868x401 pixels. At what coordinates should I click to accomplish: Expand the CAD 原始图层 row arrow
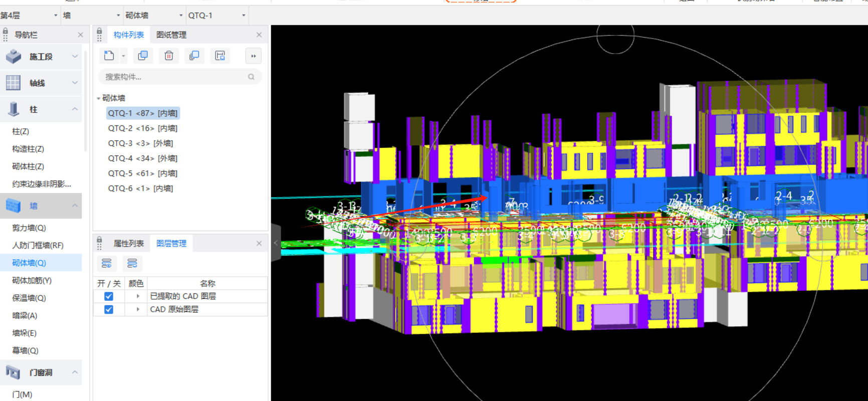tap(138, 309)
